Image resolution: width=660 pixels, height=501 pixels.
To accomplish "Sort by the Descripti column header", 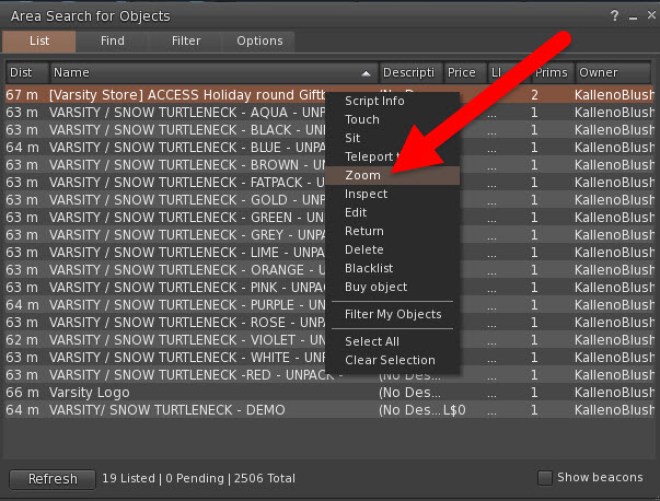I will click(x=411, y=73).
